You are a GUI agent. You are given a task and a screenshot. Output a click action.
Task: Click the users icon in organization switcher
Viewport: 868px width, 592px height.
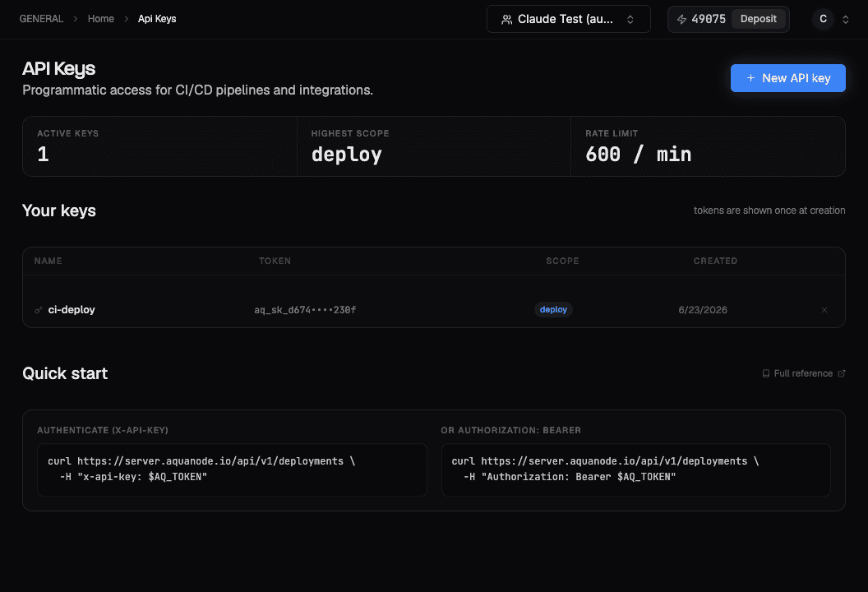pyautogui.click(x=506, y=20)
